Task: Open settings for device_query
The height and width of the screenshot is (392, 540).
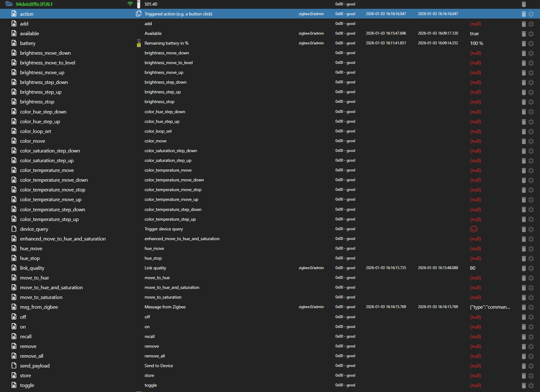Action: [x=531, y=229]
